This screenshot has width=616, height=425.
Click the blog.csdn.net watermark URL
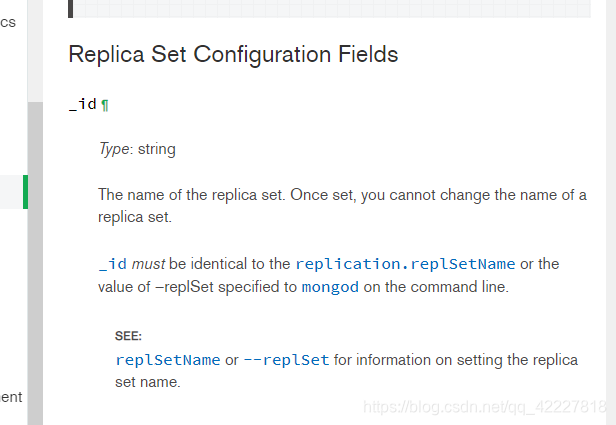click(485, 407)
